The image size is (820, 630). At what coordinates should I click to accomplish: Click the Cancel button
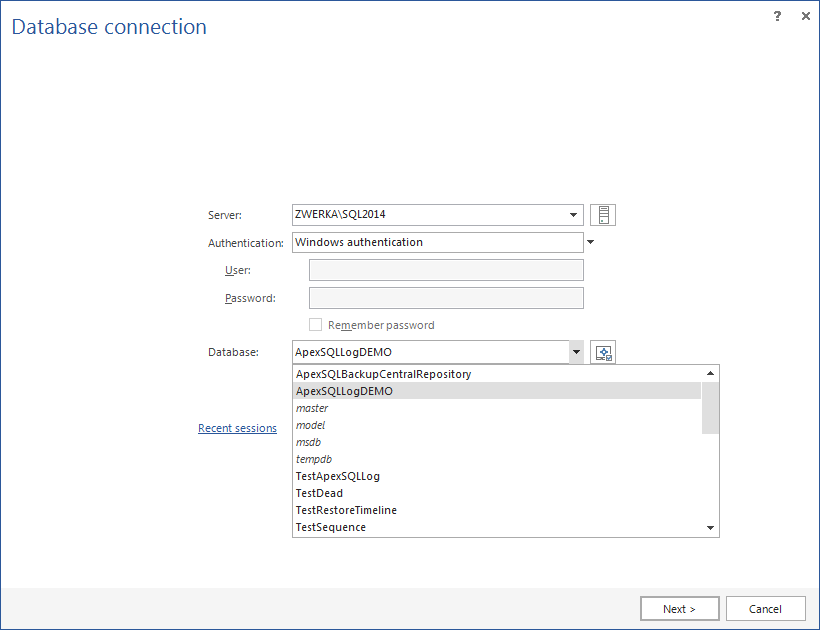765,609
